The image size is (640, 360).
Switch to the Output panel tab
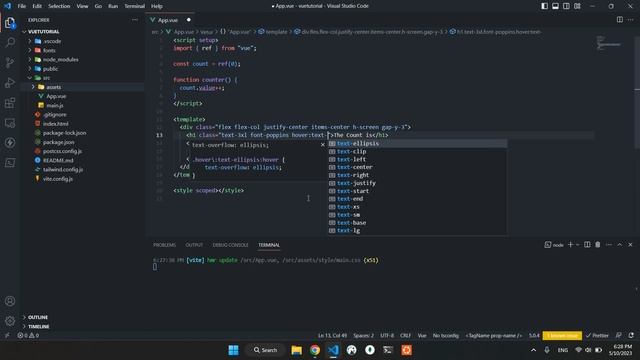click(x=194, y=245)
